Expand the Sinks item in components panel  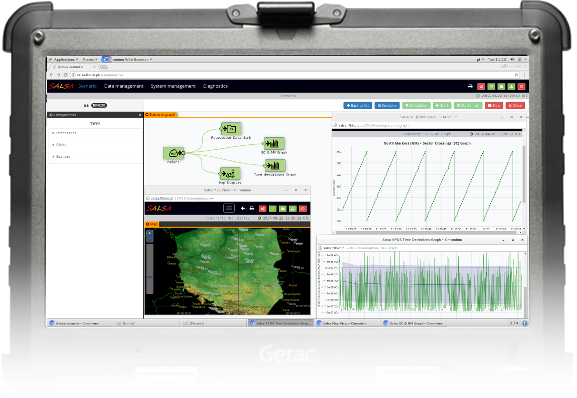tap(60, 145)
